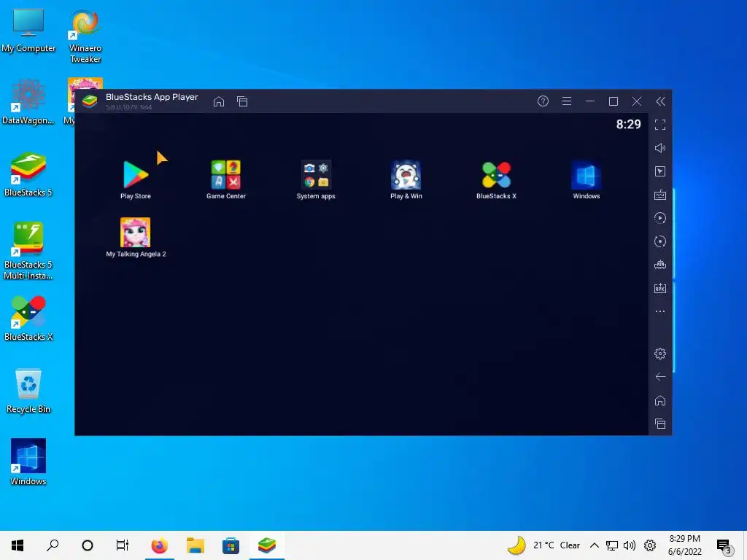The width and height of the screenshot is (747, 560).
Task: Click BlueStacks taskbar button
Action: [267, 545]
